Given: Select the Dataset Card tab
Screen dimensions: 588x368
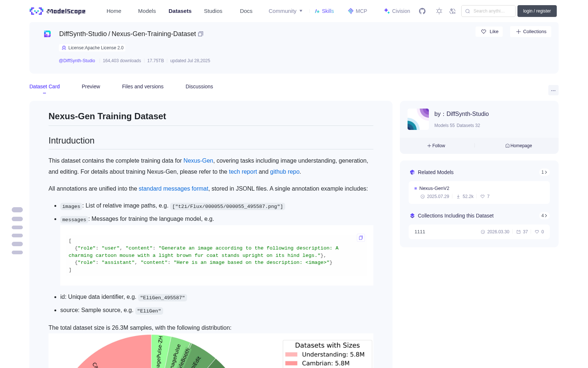Looking at the screenshot, I should (x=44, y=86).
